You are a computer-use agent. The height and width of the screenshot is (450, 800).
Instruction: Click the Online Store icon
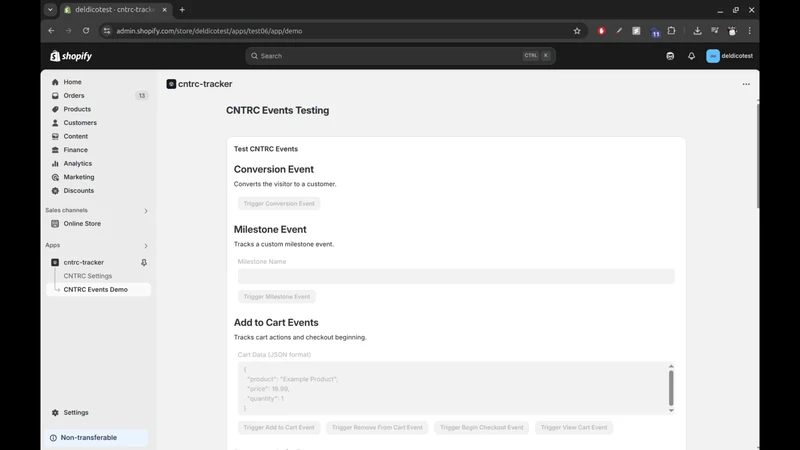[x=55, y=223]
